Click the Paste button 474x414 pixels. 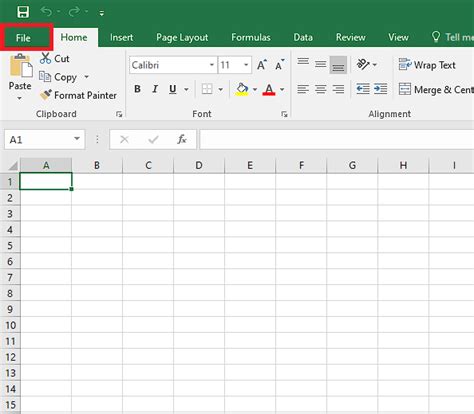click(20, 77)
